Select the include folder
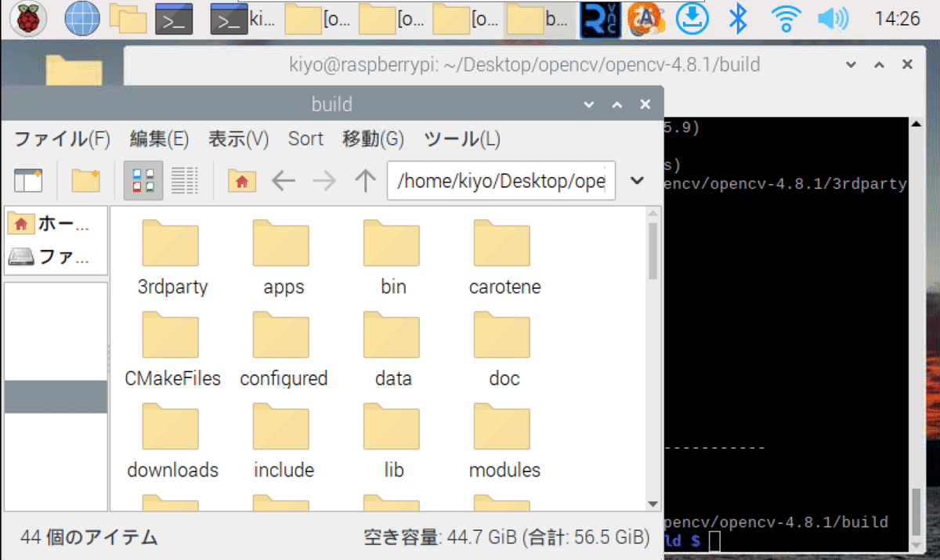 coord(283,441)
